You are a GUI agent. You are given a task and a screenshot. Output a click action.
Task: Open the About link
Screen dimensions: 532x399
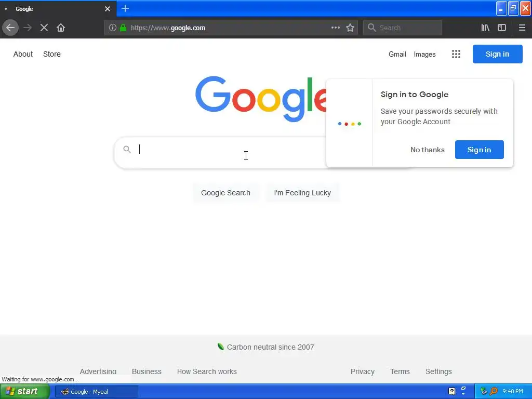click(x=23, y=54)
